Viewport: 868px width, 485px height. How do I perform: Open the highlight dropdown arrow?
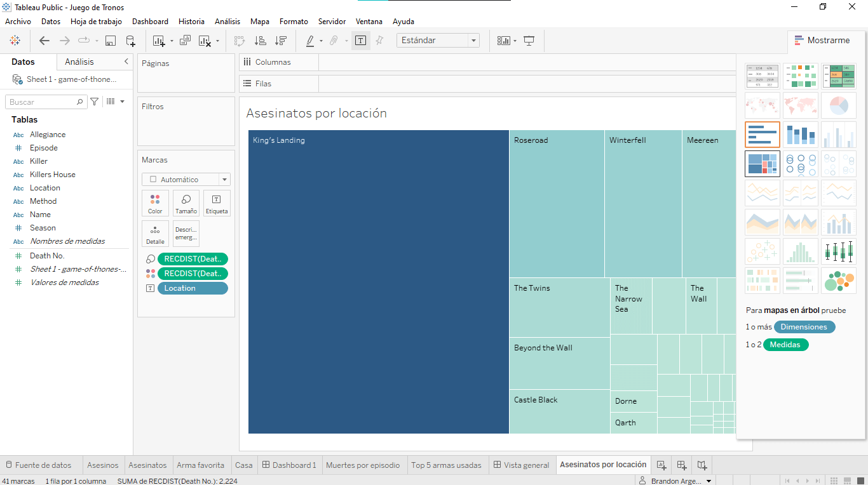(321, 41)
